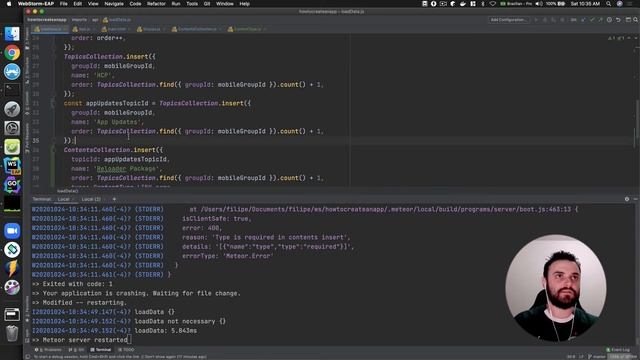
Task: Click the inspection warnings indicator in editor
Action: (615, 38)
